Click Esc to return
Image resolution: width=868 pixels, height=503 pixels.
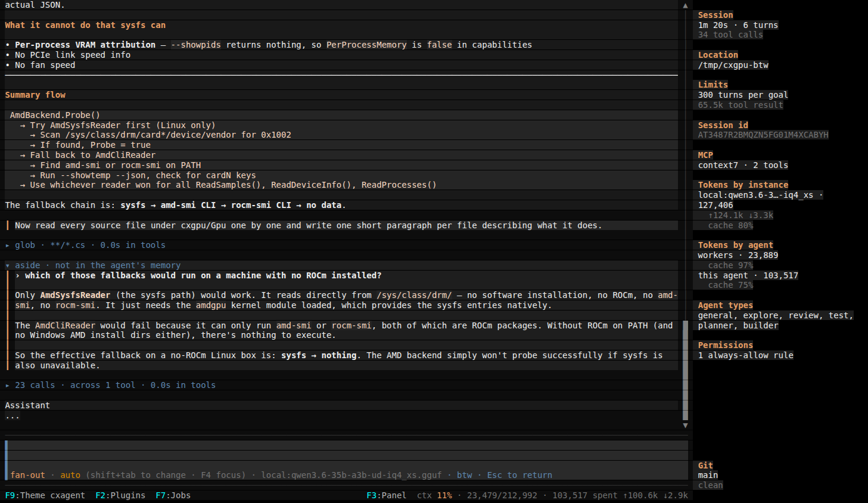pyautogui.click(x=519, y=475)
